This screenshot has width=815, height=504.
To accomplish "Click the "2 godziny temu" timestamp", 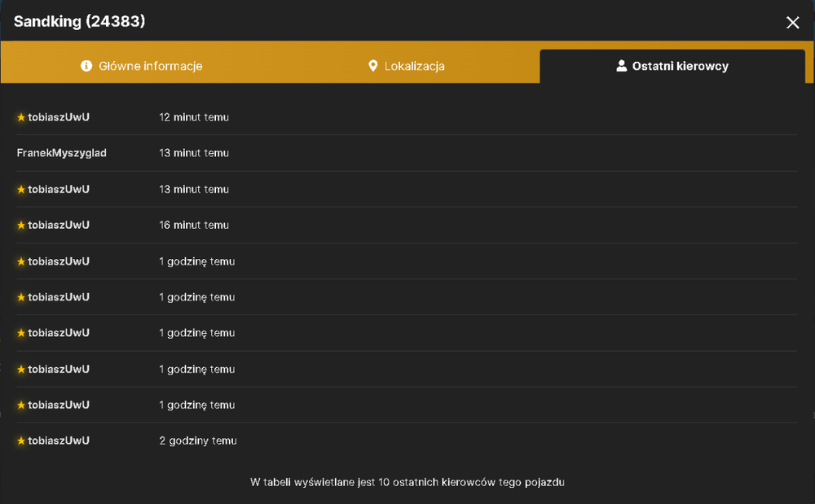I will click(x=198, y=440).
